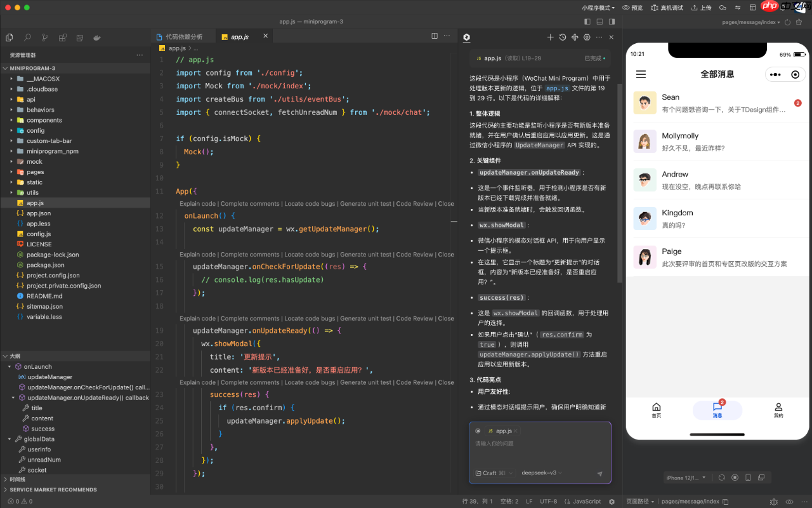Viewport: 812px width, 508px height.
Task: Open the AI assistant settings gear icon
Action: 587,37
